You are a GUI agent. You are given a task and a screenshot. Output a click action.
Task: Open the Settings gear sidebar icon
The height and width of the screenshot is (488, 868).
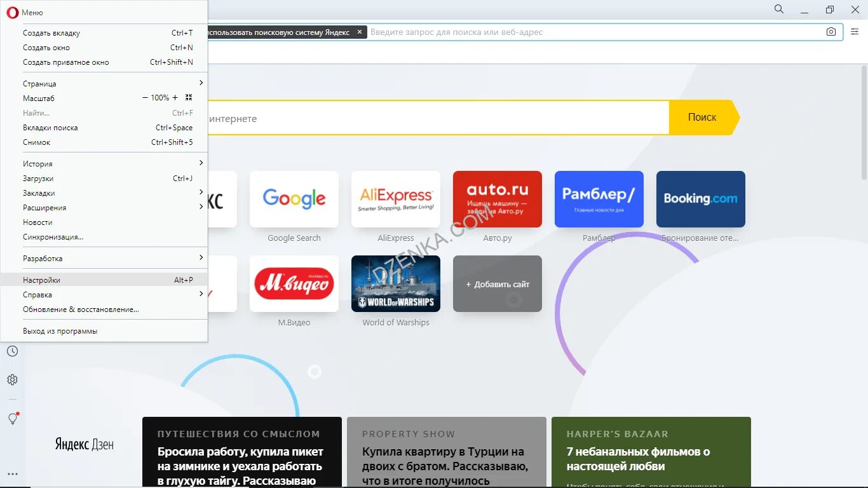[13, 380]
